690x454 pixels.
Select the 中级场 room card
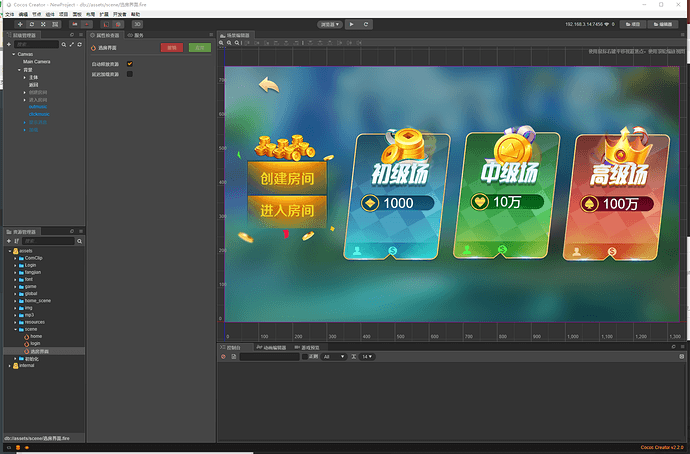pos(506,193)
